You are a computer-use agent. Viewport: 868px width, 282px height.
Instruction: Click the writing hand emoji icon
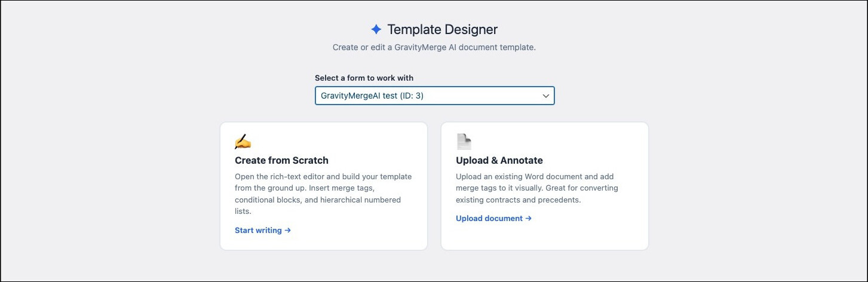[243, 142]
